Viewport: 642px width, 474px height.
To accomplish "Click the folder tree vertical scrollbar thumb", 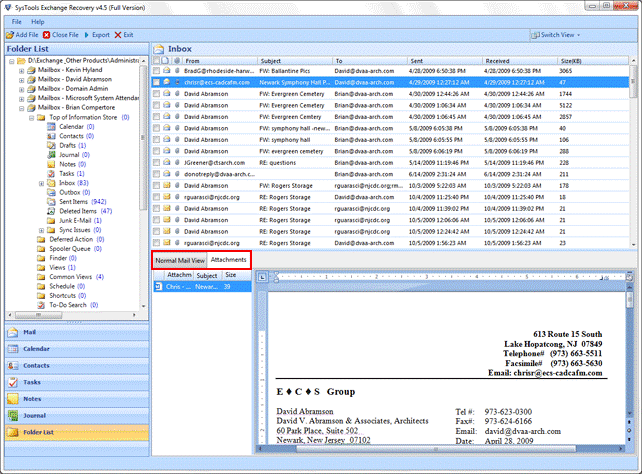I will (143, 137).
